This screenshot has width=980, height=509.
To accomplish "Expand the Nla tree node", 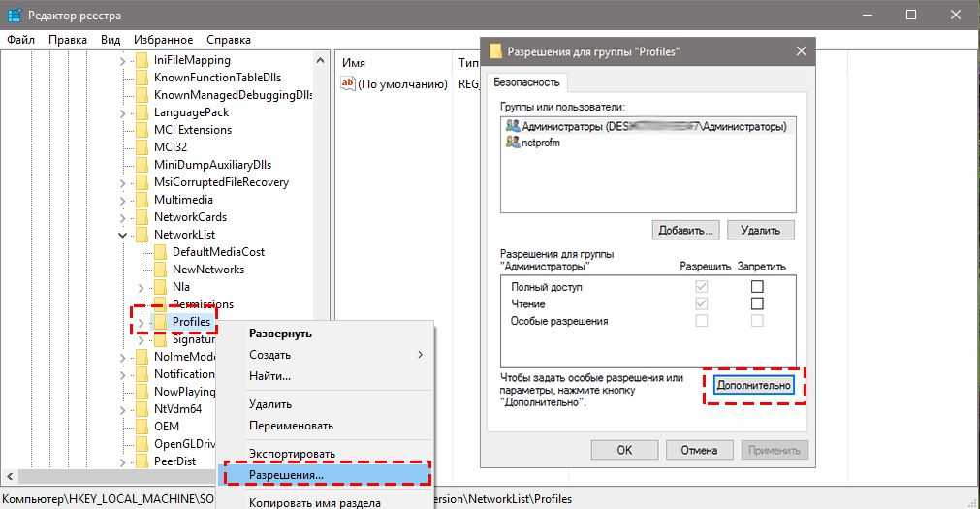I will pos(141,288).
